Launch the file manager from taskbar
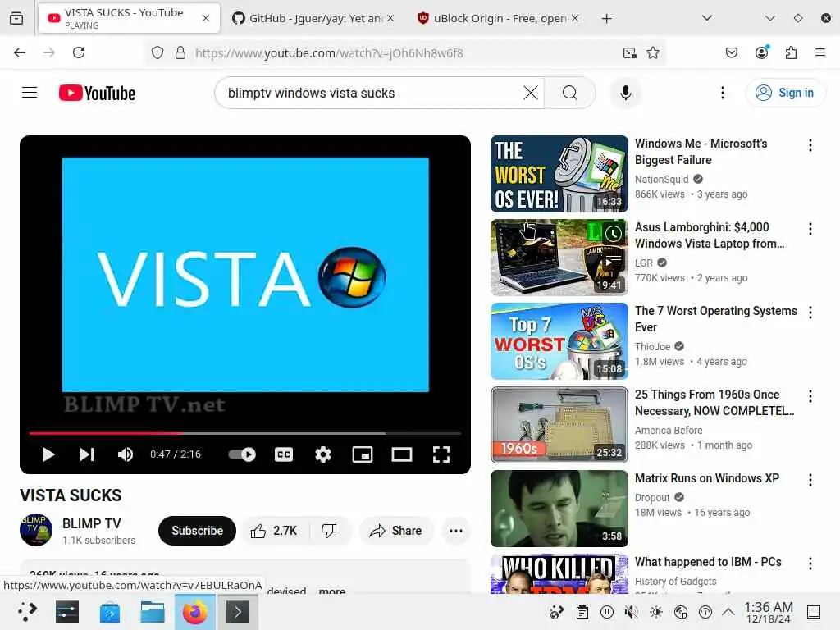Viewport: 840px width, 630px height. point(152,612)
